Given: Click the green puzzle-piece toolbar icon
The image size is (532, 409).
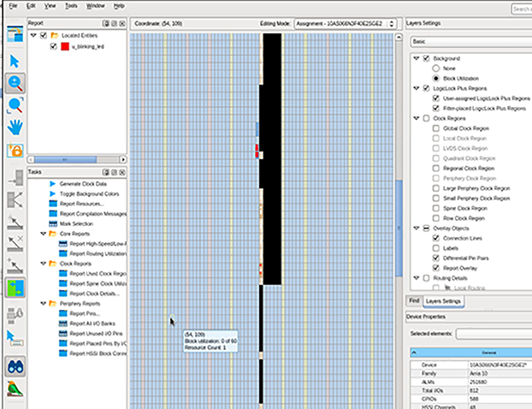Looking at the screenshot, I should pos(15,287).
